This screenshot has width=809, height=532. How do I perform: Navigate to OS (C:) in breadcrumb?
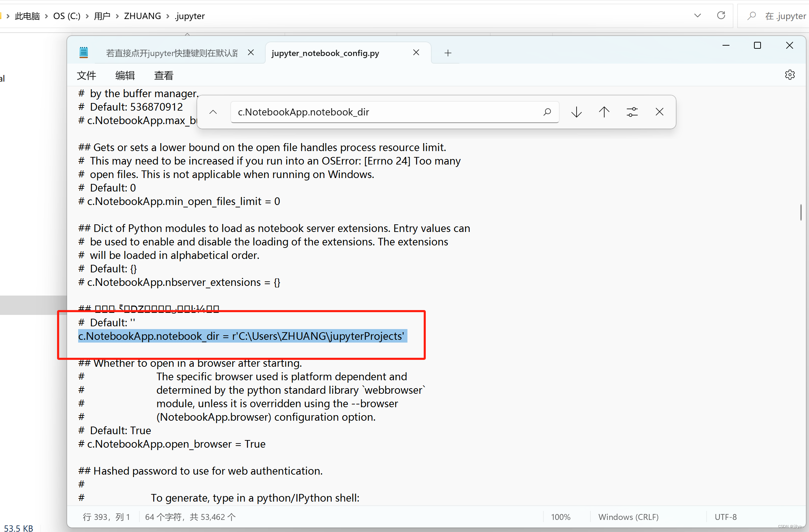tap(66, 16)
